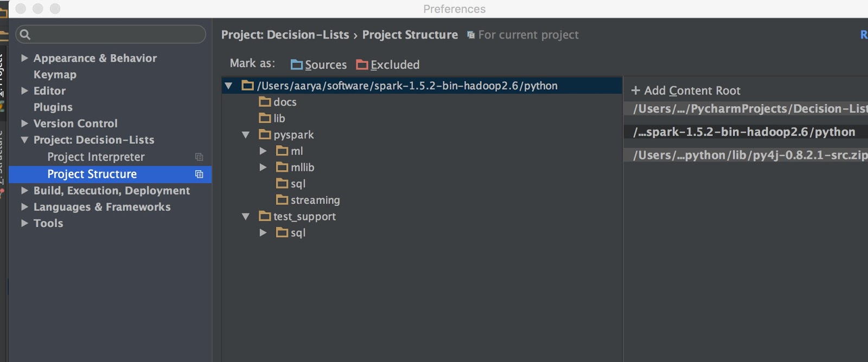Click the Sources folder icon
Image resolution: width=868 pixels, height=362 pixels.
coord(297,65)
